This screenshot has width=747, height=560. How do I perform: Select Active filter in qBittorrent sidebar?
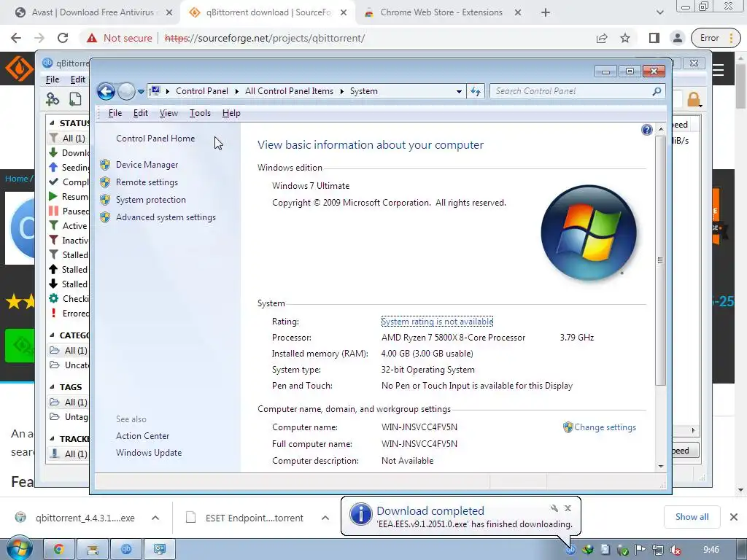69,226
